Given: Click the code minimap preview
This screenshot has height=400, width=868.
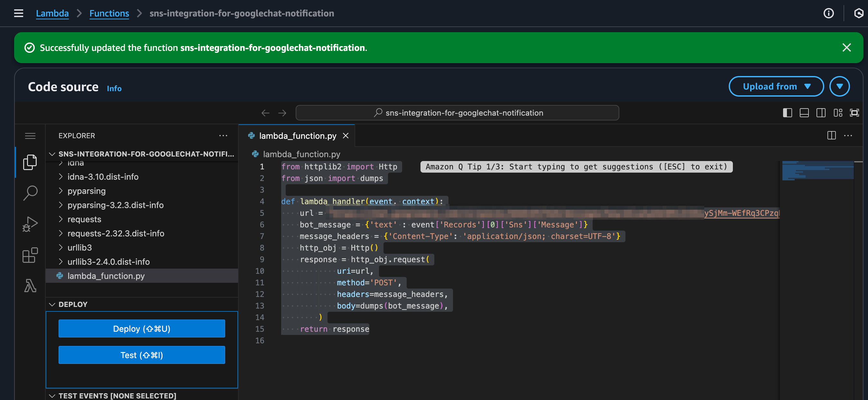Looking at the screenshot, I should pyautogui.click(x=818, y=171).
